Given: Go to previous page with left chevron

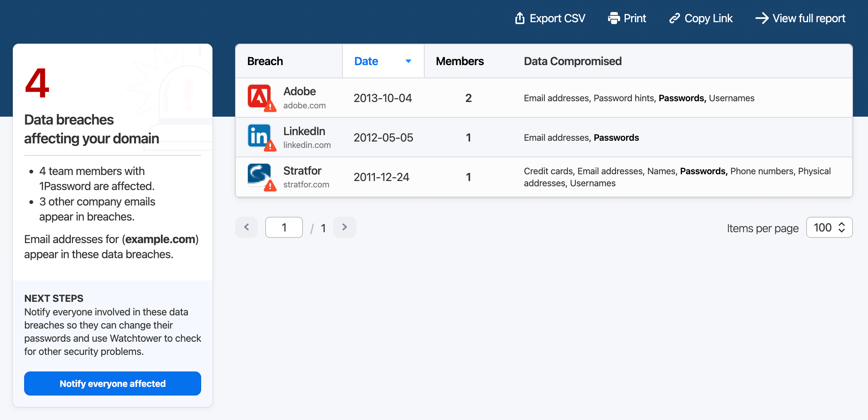Looking at the screenshot, I should pos(246,227).
